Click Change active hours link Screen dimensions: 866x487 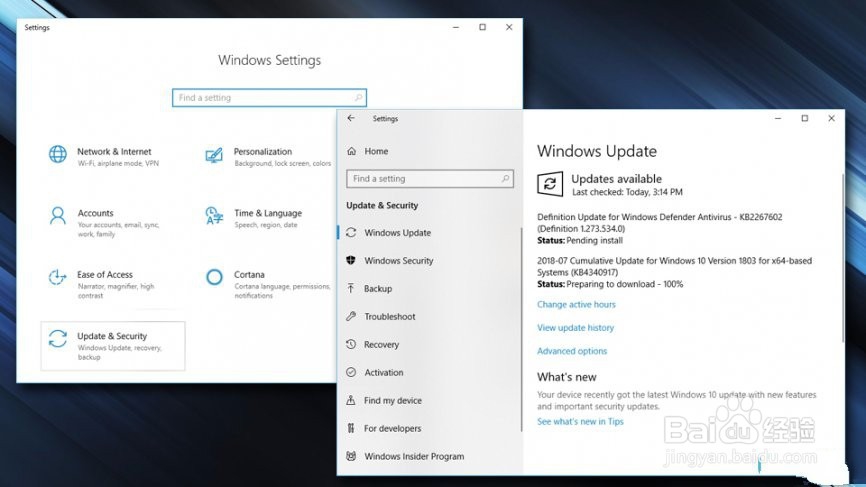tap(576, 304)
